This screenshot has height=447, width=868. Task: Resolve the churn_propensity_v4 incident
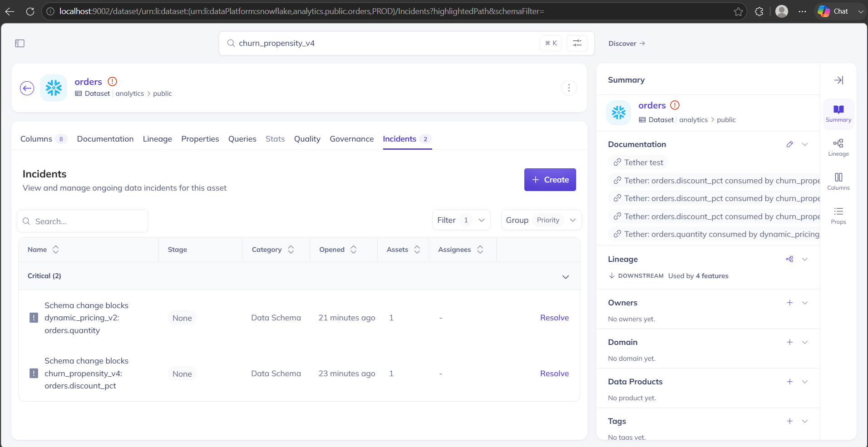coord(554,373)
